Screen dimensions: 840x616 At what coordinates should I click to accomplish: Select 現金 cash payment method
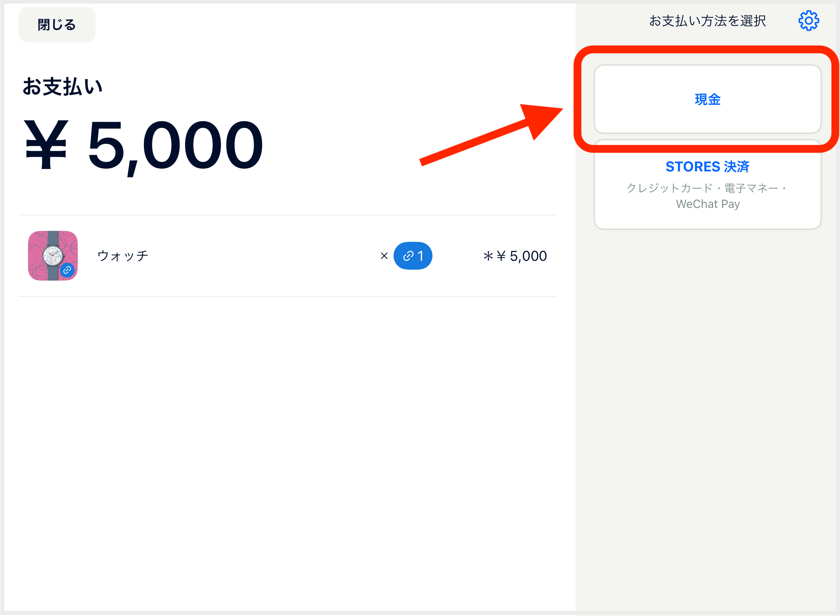(x=707, y=99)
